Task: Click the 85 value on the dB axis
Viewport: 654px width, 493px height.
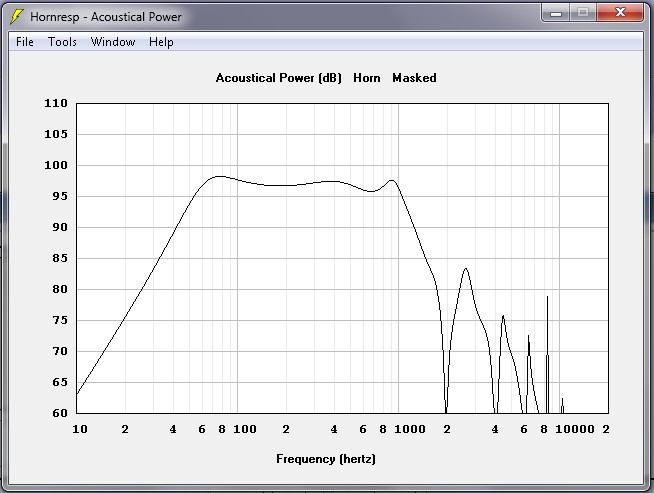Action: [x=60, y=258]
